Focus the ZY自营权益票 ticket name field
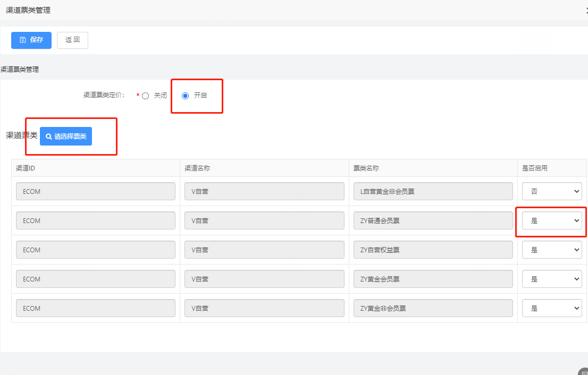This screenshot has width=588, height=375. (433, 250)
